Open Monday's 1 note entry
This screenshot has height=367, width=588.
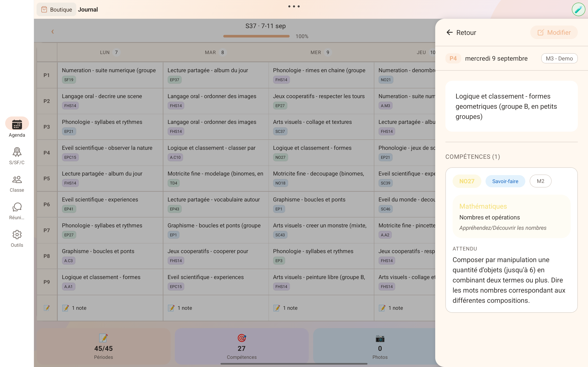(79, 308)
